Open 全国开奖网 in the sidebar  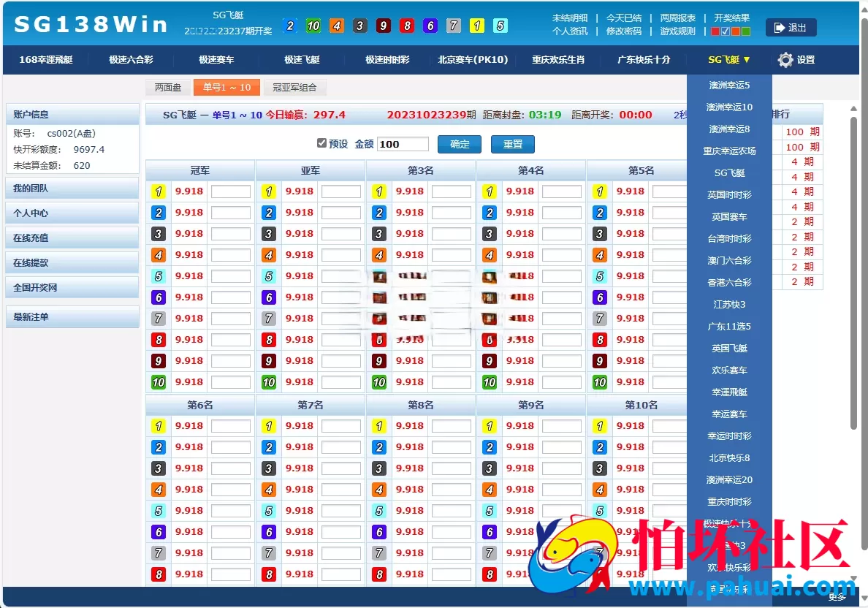click(72, 288)
